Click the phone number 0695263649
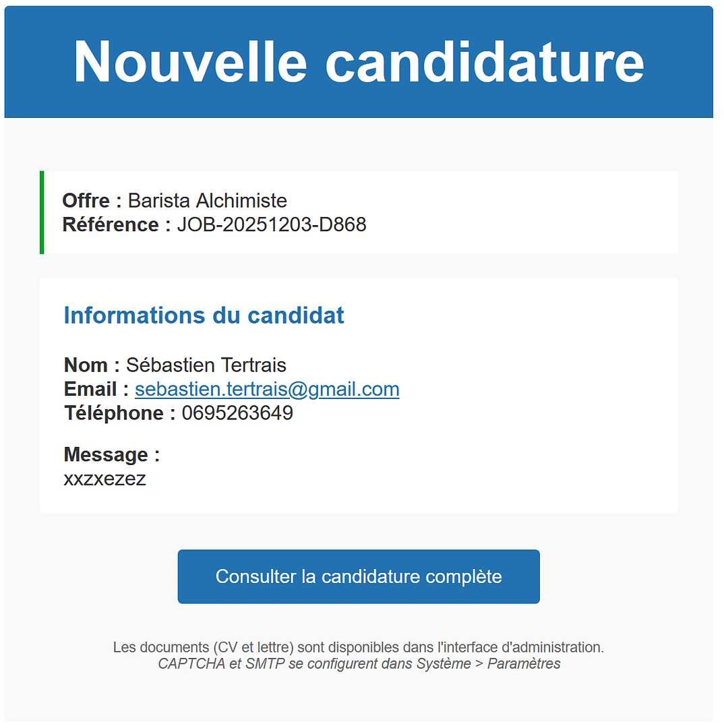Viewport: 724px width, 728px height. 237,413
